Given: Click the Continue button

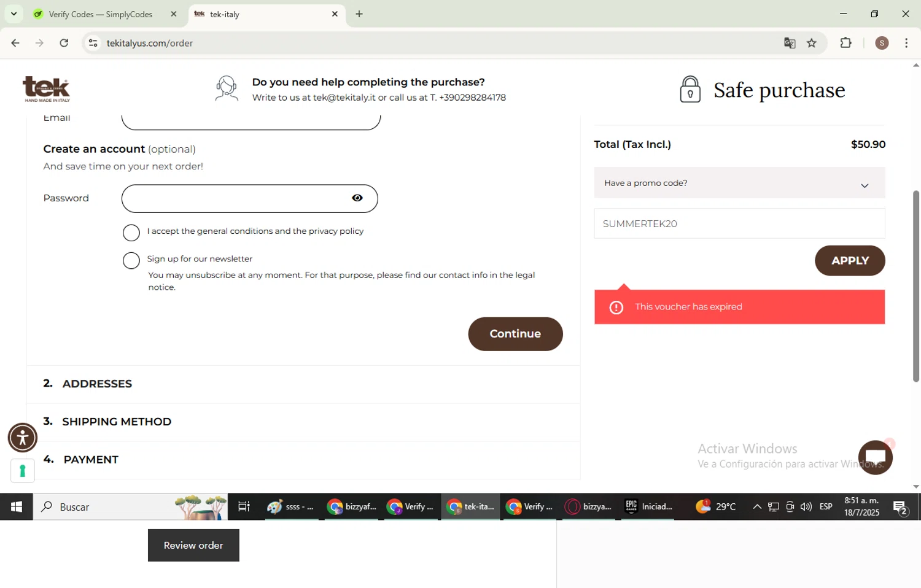Looking at the screenshot, I should (x=515, y=334).
